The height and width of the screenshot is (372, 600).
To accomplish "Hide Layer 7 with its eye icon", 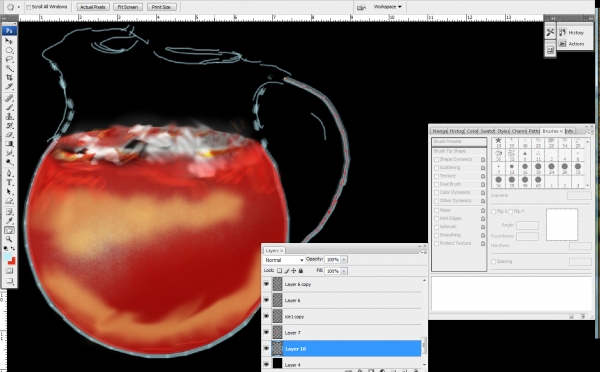I will tap(266, 332).
